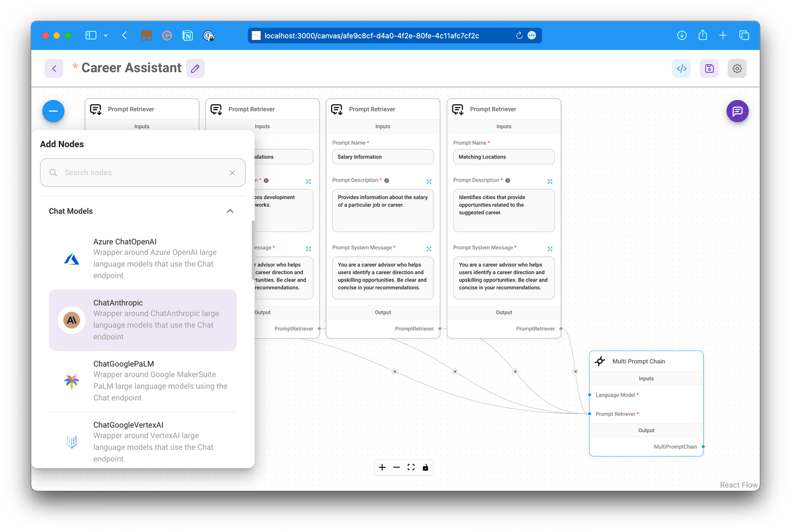Show info for Salary Information prompt description
791x532 pixels.
(x=387, y=181)
